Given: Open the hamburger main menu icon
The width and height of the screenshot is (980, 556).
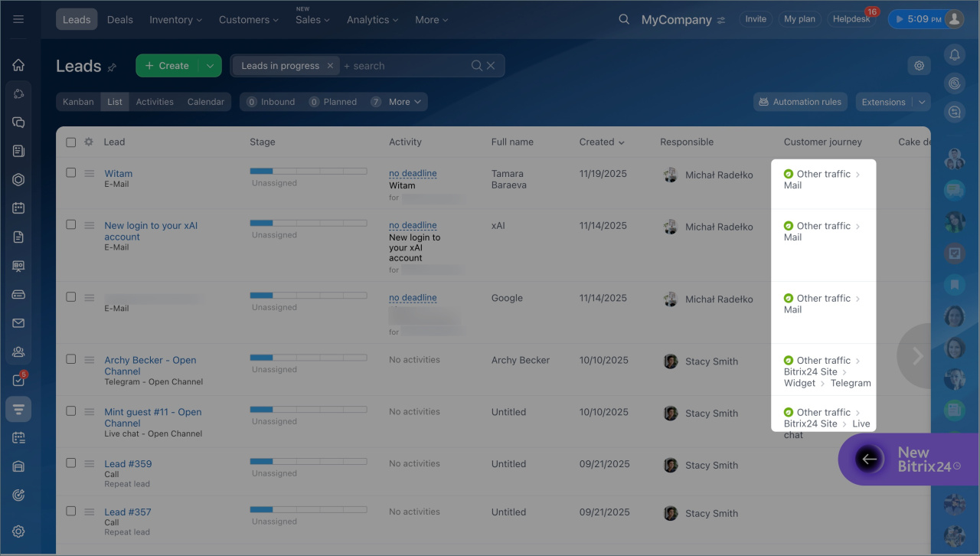Looking at the screenshot, I should point(18,19).
